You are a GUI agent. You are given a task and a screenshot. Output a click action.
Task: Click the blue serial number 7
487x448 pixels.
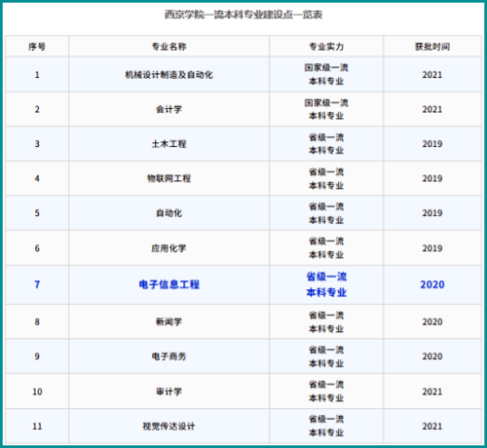click(x=37, y=284)
